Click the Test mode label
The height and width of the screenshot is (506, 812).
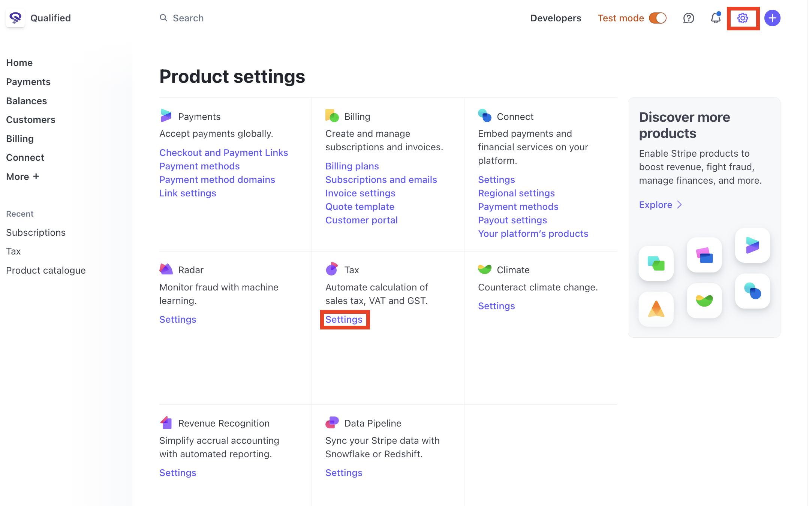[621, 18]
